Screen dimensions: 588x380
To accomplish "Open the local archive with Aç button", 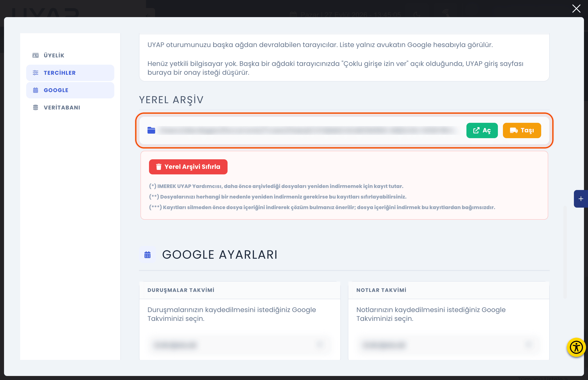I will [x=482, y=130].
